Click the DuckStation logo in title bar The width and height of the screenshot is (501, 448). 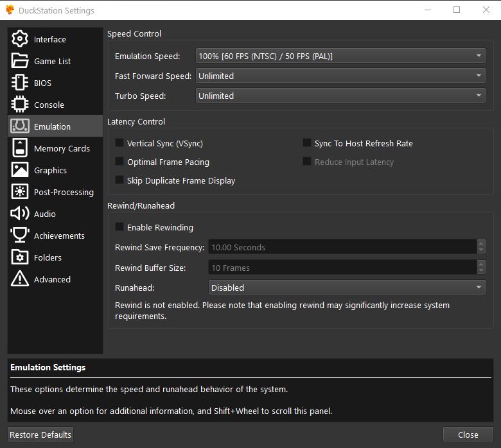10,10
